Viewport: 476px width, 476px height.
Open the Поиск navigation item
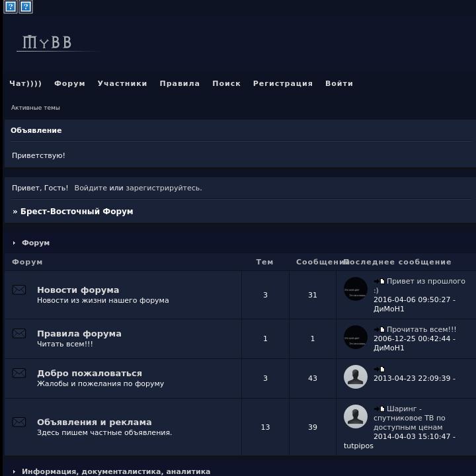click(x=227, y=83)
